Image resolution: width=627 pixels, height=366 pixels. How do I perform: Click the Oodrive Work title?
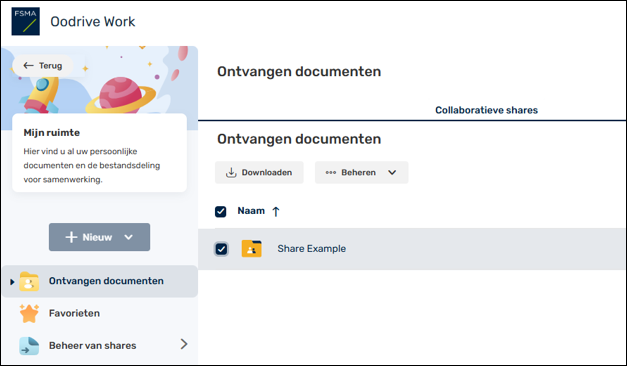pyautogui.click(x=93, y=22)
